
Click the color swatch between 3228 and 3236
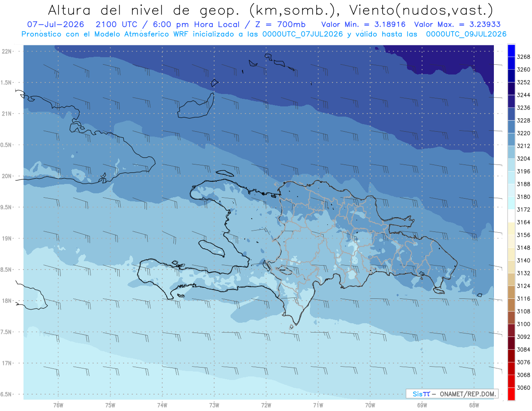(x=511, y=114)
